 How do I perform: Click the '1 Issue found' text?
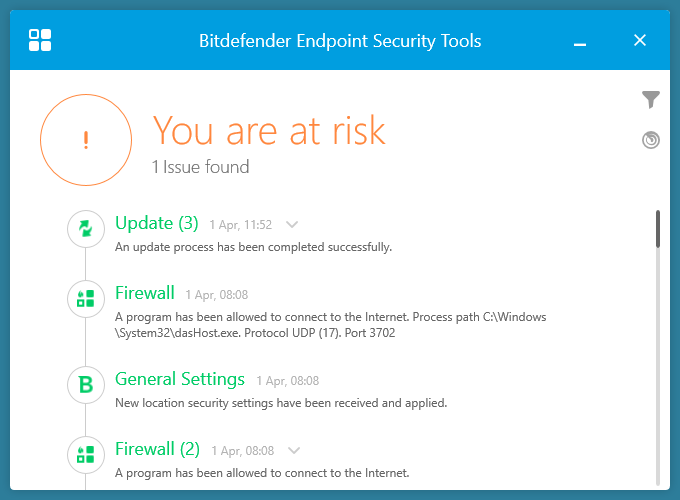(x=200, y=167)
